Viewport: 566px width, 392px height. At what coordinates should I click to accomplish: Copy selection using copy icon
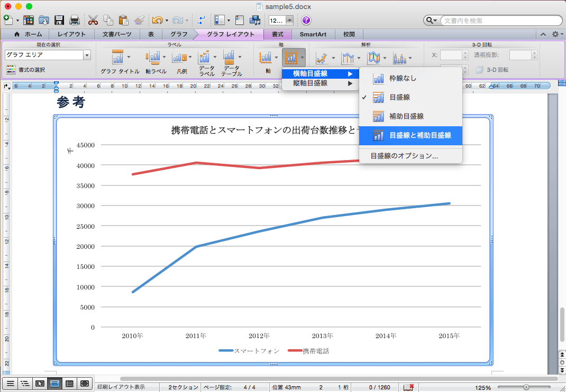point(108,20)
